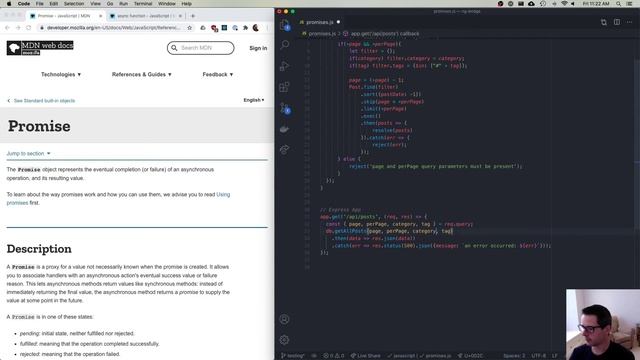
Task: Click inside the Search MDN field
Action: (200, 48)
